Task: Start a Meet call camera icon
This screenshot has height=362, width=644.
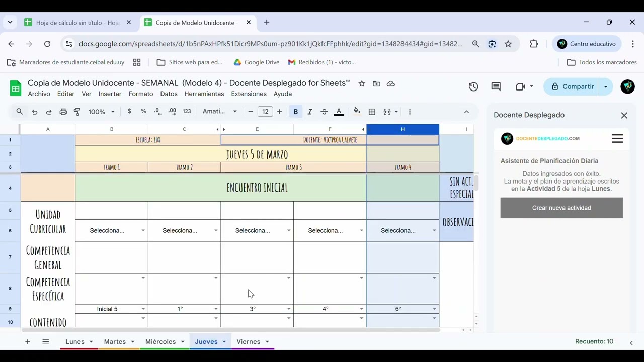Action: (x=521, y=86)
